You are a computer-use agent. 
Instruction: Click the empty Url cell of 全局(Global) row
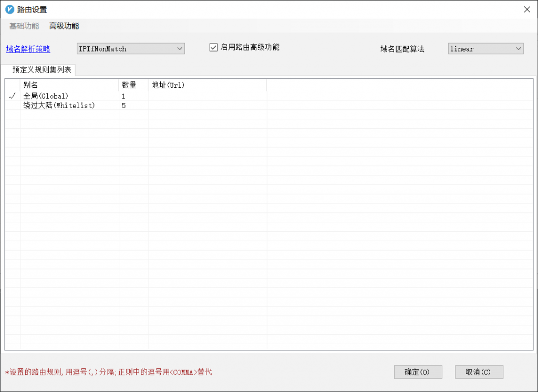tap(207, 96)
